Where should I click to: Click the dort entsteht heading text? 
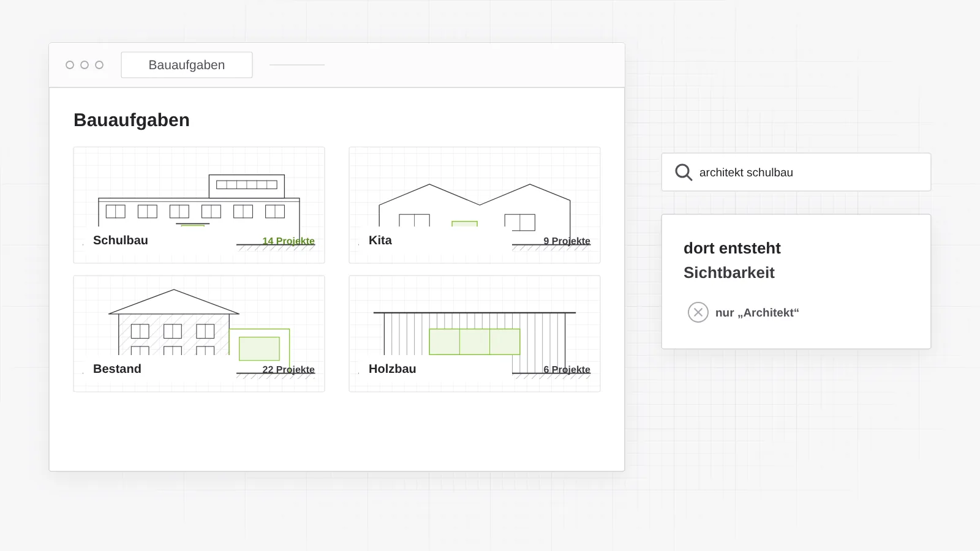tap(732, 248)
